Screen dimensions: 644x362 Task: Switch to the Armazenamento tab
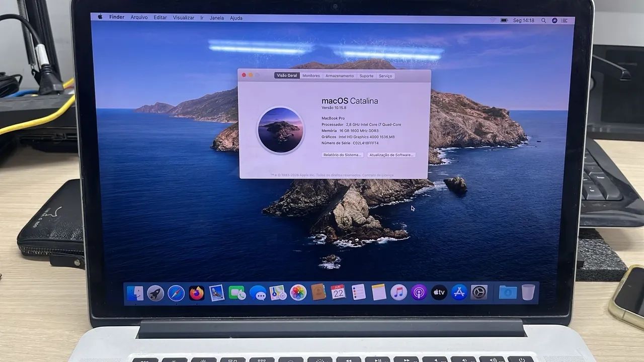340,76
